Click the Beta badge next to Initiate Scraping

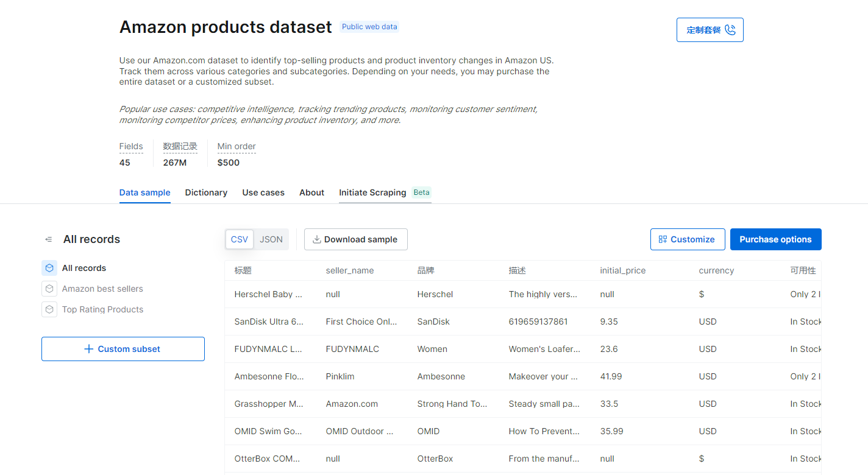(421, 192)
